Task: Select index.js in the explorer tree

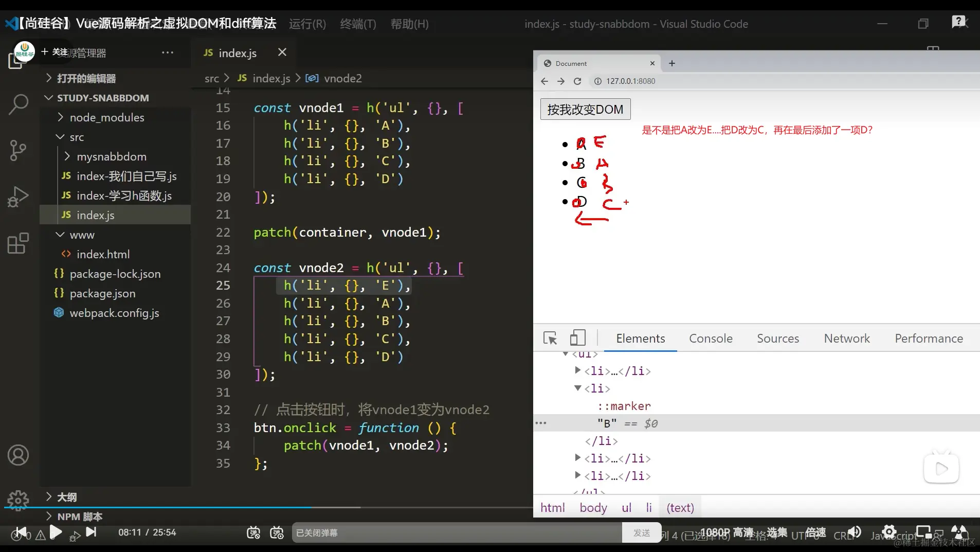Action: [115, 215]
